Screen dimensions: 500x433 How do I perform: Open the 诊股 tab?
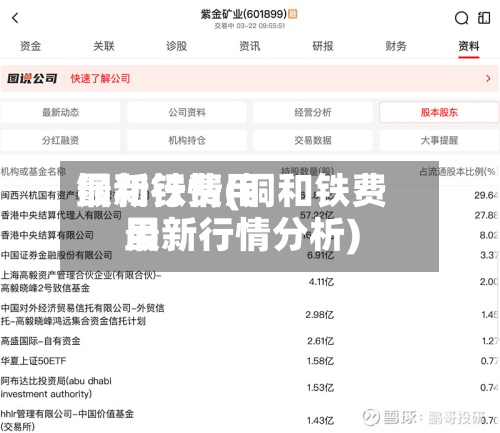tap(177, 46)
